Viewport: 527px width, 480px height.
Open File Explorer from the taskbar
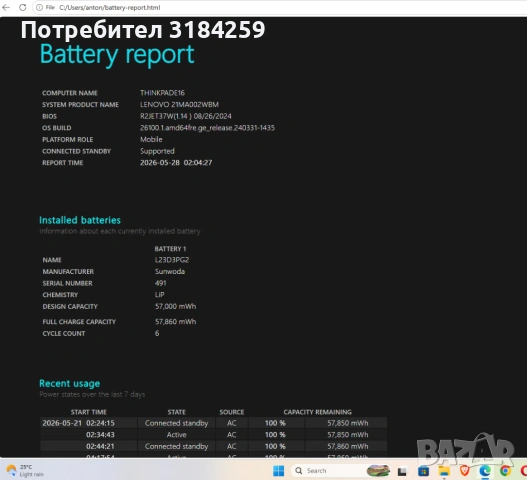click(x=444, y=471)
